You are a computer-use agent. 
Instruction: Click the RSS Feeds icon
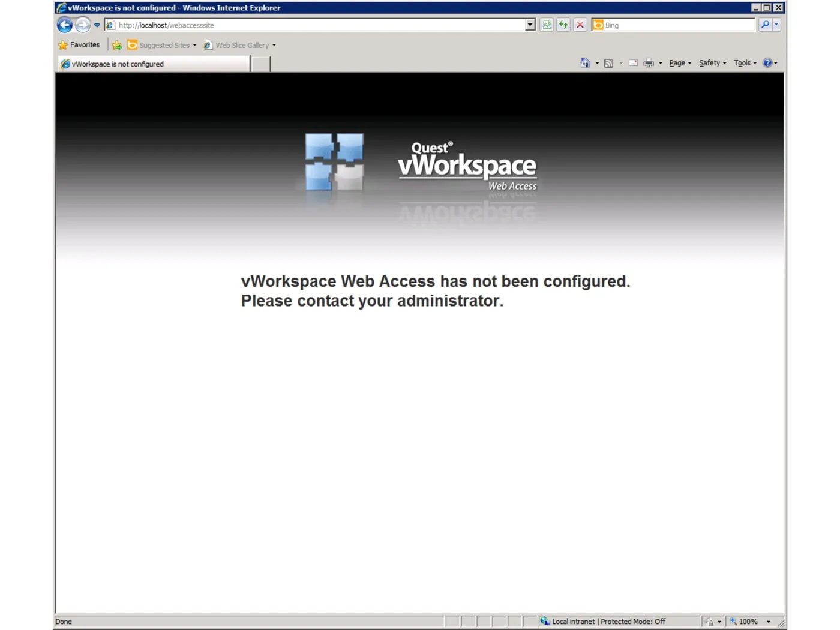pyautogui.click(x=608, y=63)
